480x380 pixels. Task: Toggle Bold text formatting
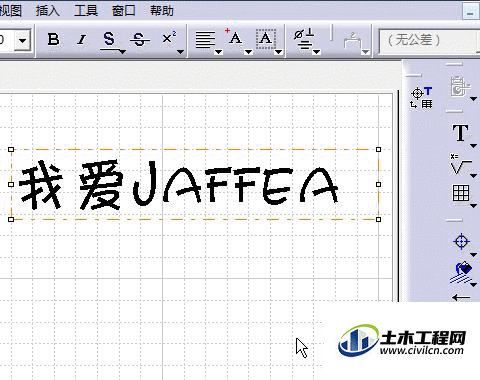[x=53, y=39]
